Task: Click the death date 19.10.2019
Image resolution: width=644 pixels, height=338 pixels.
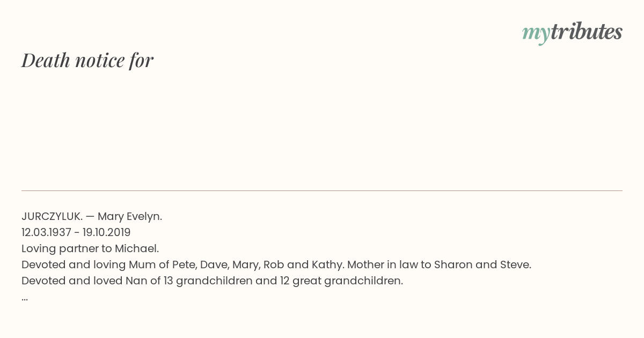Action: point(107,232)
